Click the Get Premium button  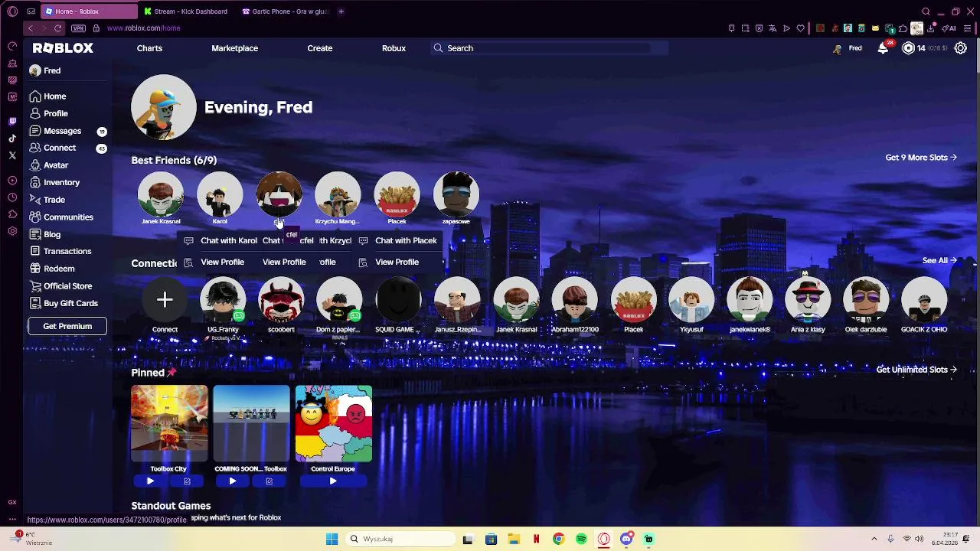tap(67, 326)
